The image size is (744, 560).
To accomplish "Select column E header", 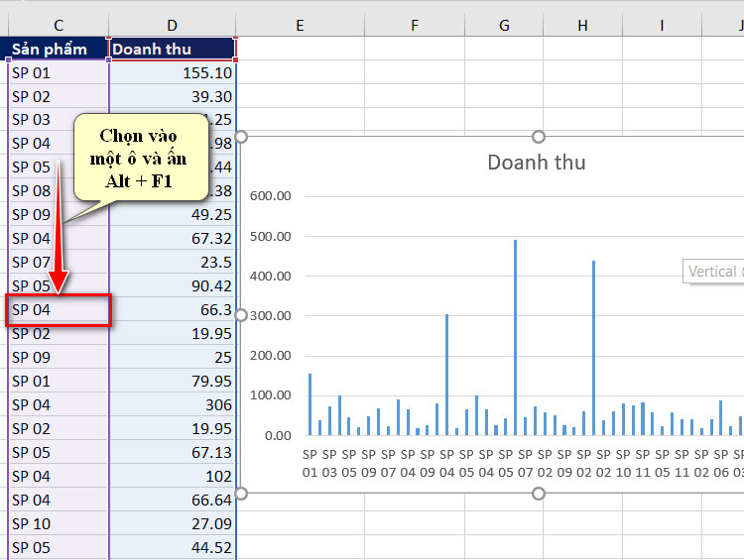I will [x=300, y=25].
